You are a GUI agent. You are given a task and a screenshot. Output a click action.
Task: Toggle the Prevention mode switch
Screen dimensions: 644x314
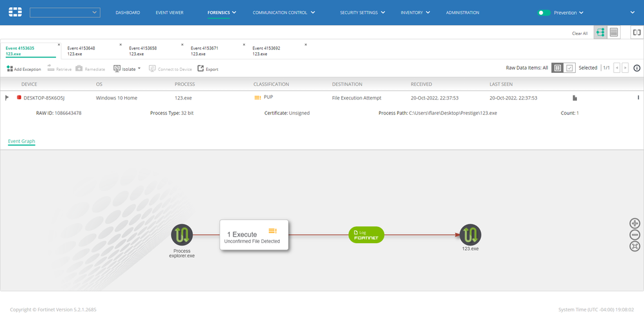[544, 13]
